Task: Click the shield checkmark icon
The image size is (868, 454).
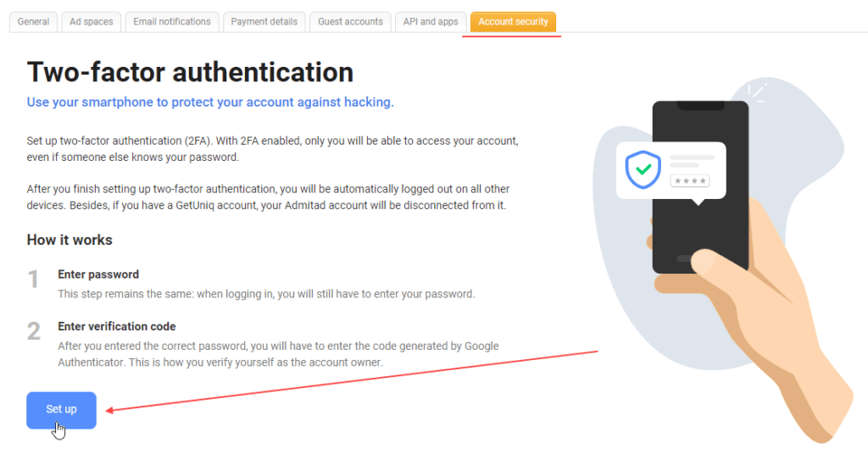Action: [643, 169]
